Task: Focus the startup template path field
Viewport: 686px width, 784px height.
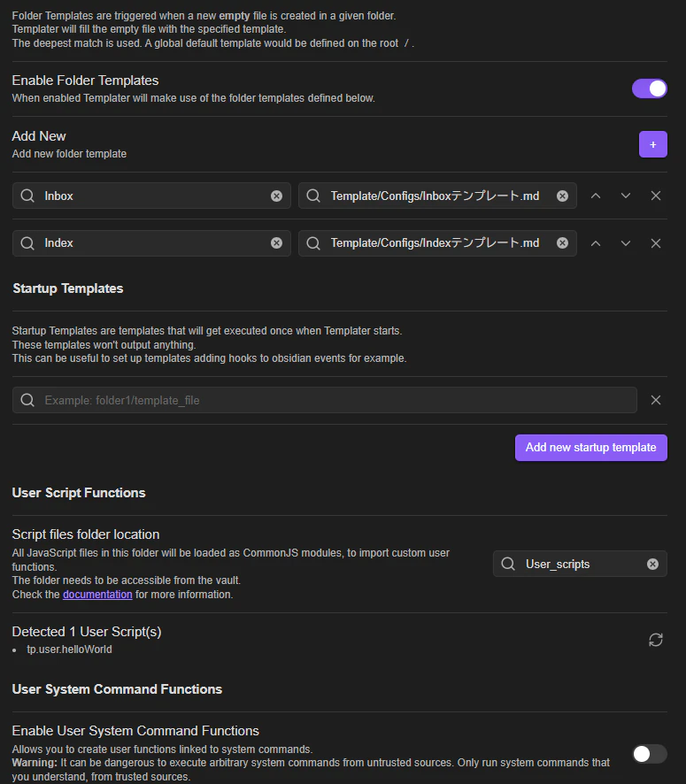Action: point(325,400)
